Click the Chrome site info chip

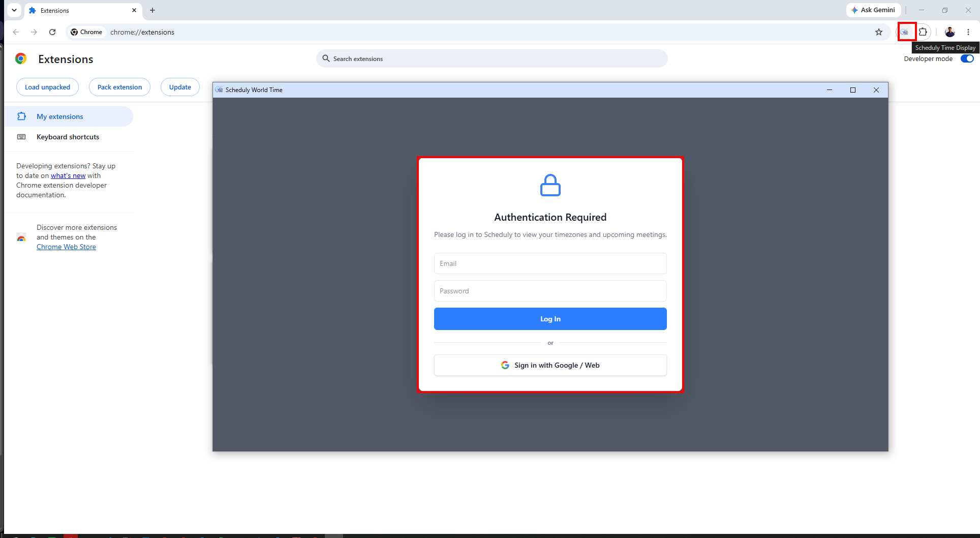point(86,32)
